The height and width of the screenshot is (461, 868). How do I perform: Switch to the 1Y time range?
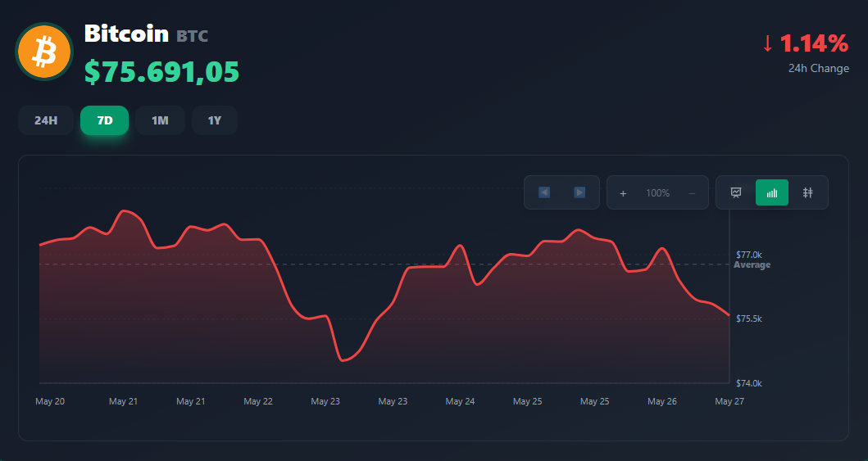click(215, 120)
